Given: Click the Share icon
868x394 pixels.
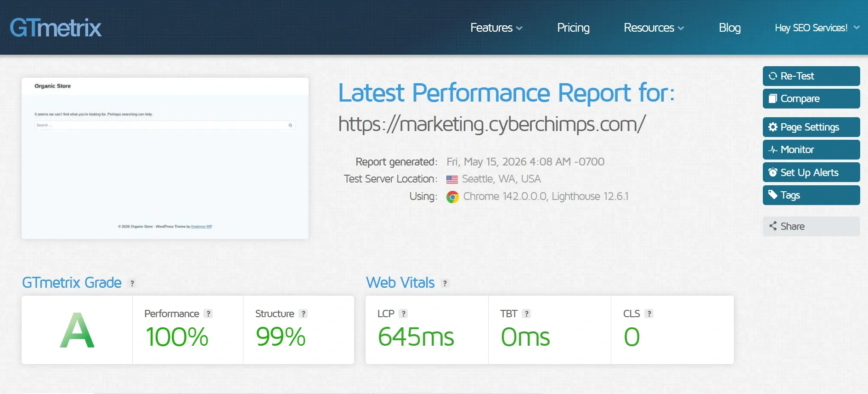Looking at the screenshot, I should click(x=773, y=226).
